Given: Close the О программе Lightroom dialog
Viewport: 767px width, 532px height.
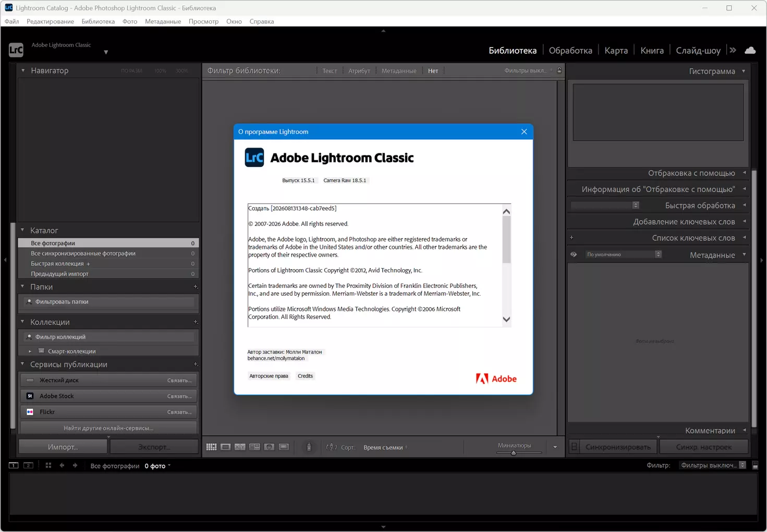Looking at the screenshot, I should click(524, 131).
